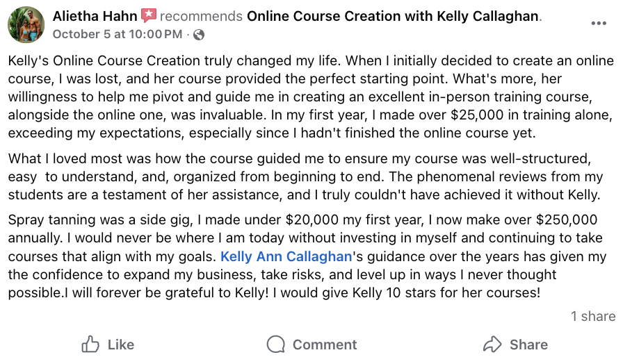This screenshot has height=364, width=623.
Task: Open Alietha Hahn's profile picture
Action: click(26, 24)
